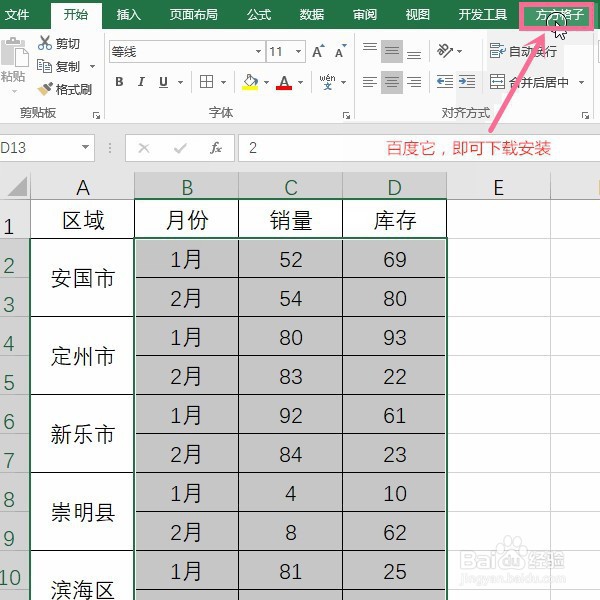The height and width of the screenshot is (600, 600).
Task: Open fill color dropdown arrow
Action: tap(266, 82)
